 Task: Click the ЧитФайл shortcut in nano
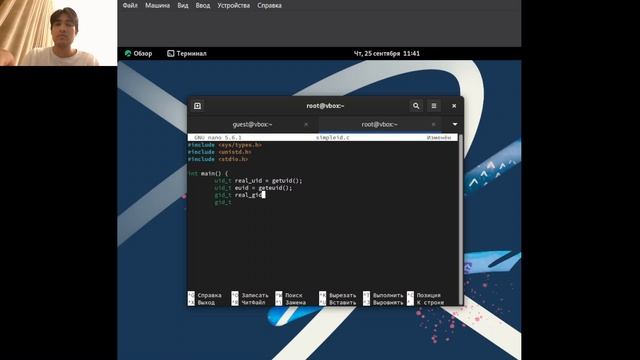pyautogui.click(x=249, y=302)
